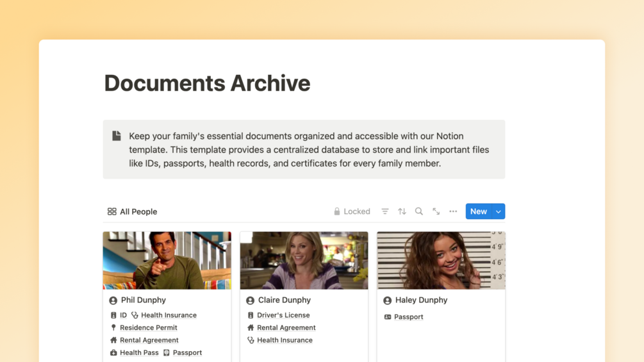Click house icon beside Phil's Rental Agreement
Viewport: 644px width, 362px height.
[113, 340]
